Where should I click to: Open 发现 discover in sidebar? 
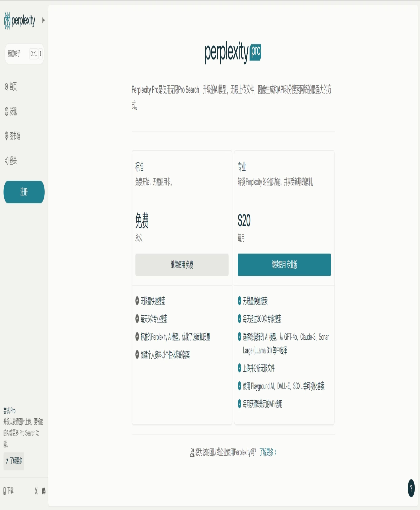coord(11,111)
